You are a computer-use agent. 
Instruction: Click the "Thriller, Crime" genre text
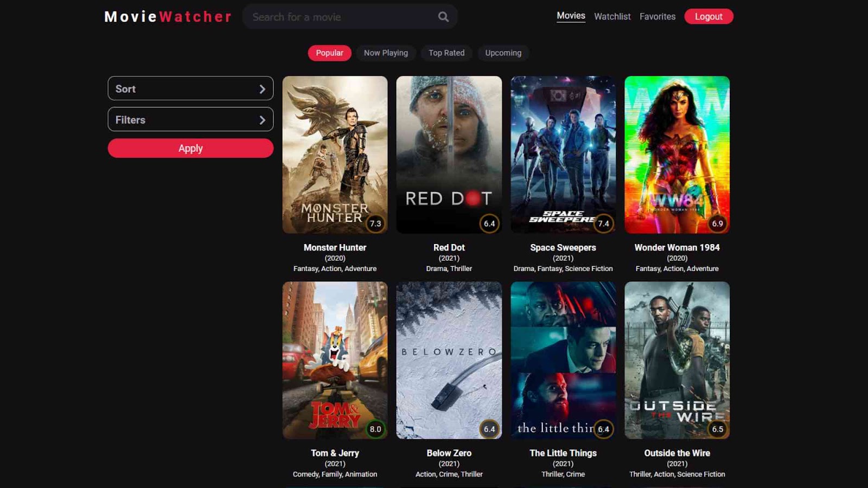tap(563, 474)
